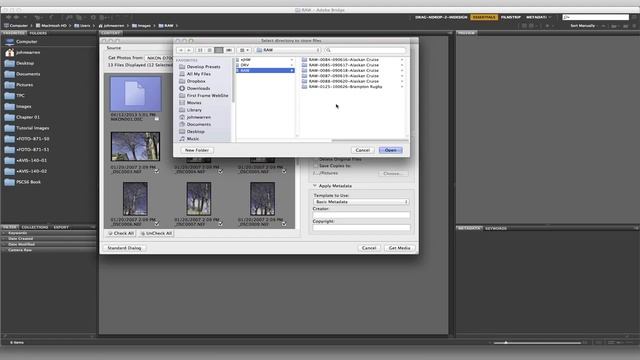Toggle checkbox for _DSC0004.NEF photo
This screenshot has width=640, height=360.
pyautogui.click(x=220, y=171)
